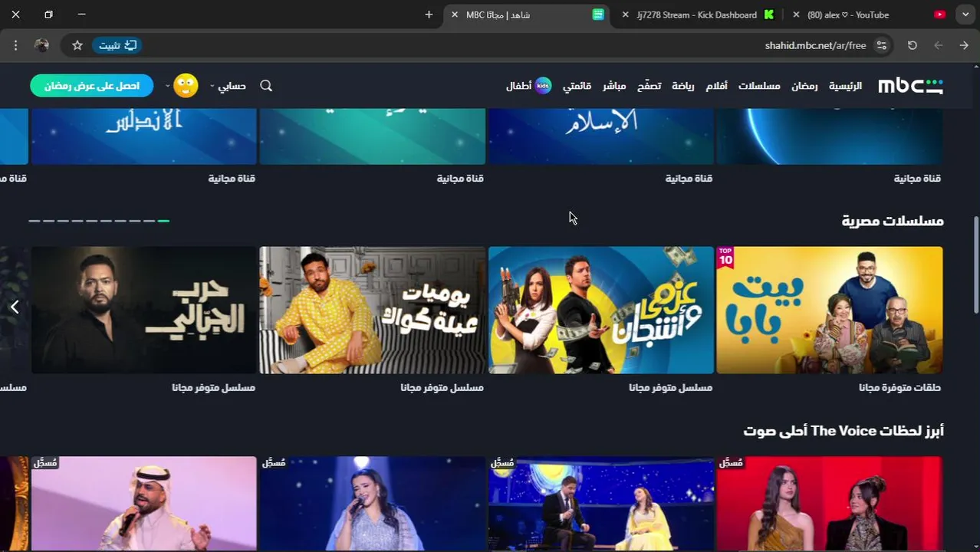The height and width of the screenshot is (552, 980).
Task: Open the browser profile avatar
Action: (42, 45)
